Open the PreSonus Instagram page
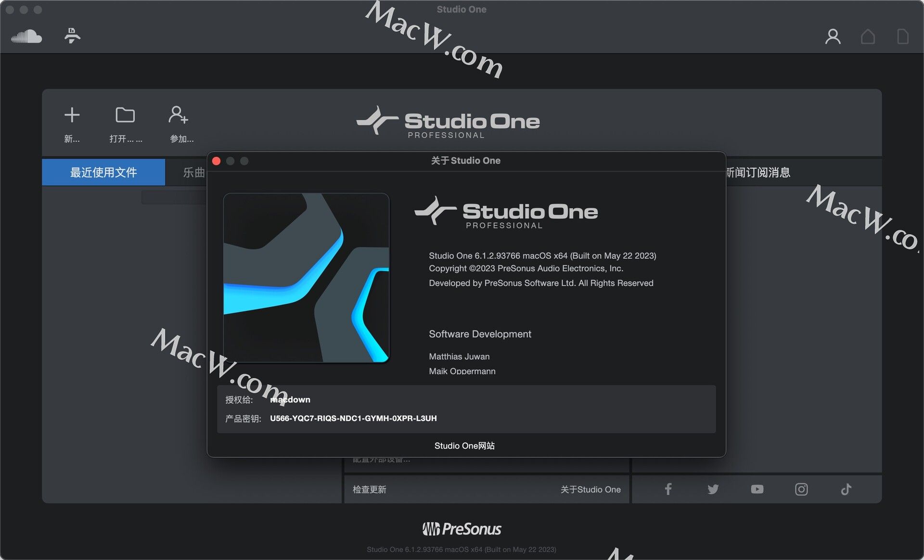Image resolution: width=924 pixels, height=560 pixels. click(801, 489)
